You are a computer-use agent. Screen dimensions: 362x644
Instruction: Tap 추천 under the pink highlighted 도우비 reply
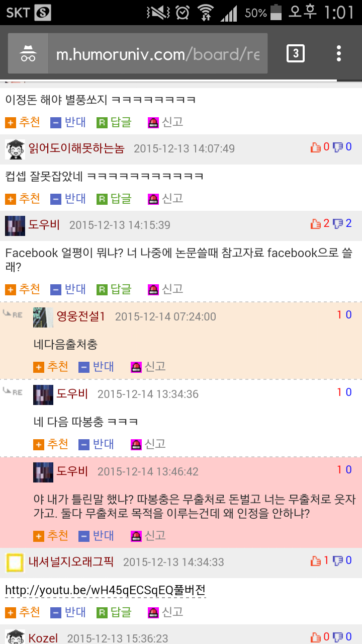pos(51,536)
